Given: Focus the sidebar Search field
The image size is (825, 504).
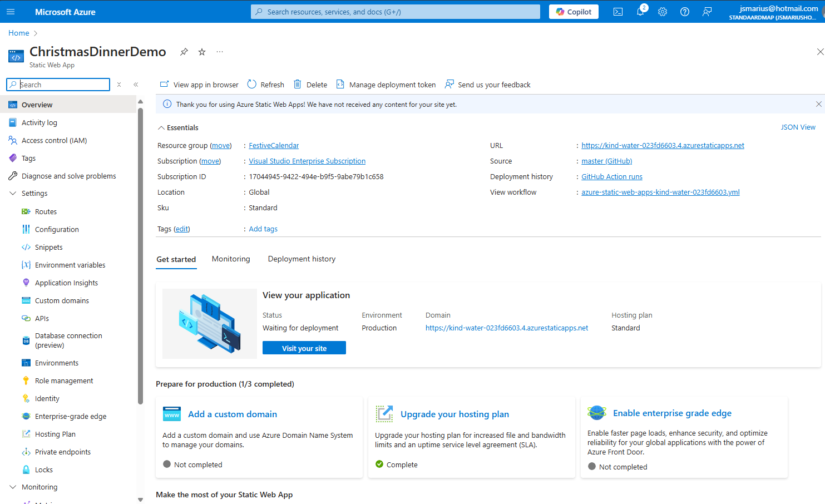Looking at the screenshot, I should click(x=58, y=85).
